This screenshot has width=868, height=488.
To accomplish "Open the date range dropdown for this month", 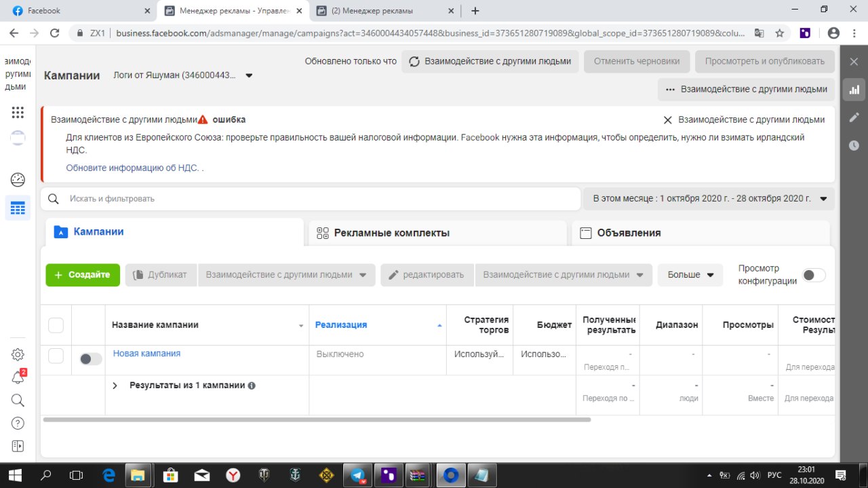I will coord(709,199).
